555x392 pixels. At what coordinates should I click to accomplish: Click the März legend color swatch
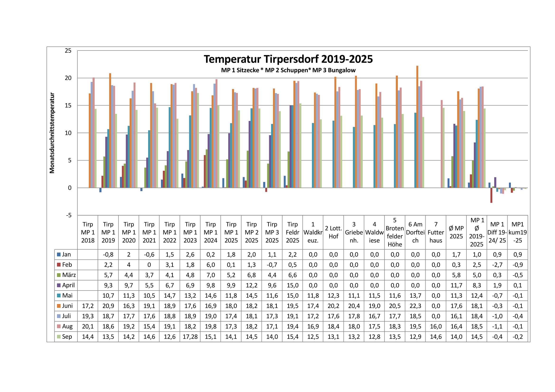point(58,275)
